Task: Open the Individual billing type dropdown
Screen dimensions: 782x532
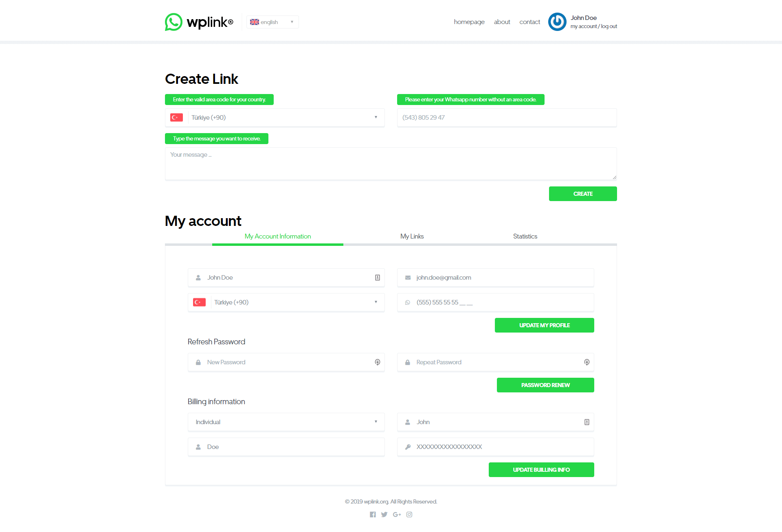Action: pyautogui.click(x=286, y=422)
